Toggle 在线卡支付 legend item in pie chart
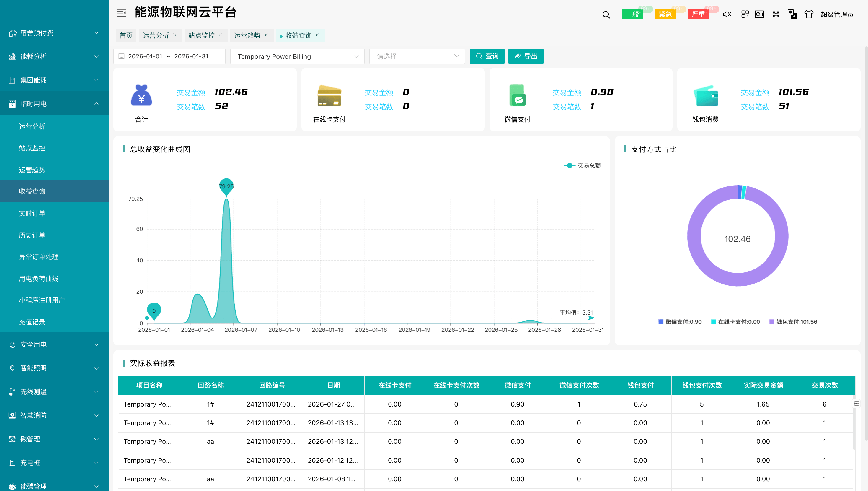Image resolution: width=868 pixels, height=491 pixels. 735,322
